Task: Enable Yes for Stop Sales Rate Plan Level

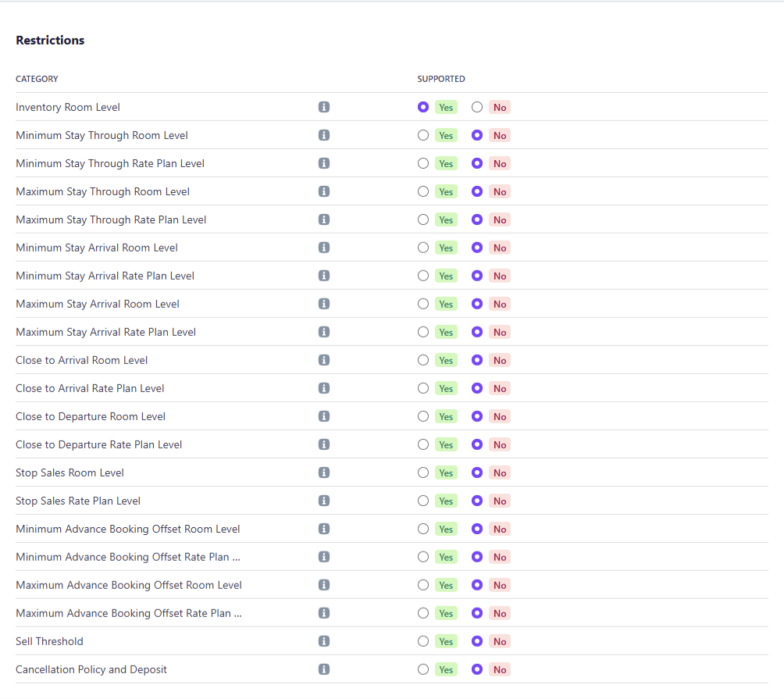Action: point(423,501)
